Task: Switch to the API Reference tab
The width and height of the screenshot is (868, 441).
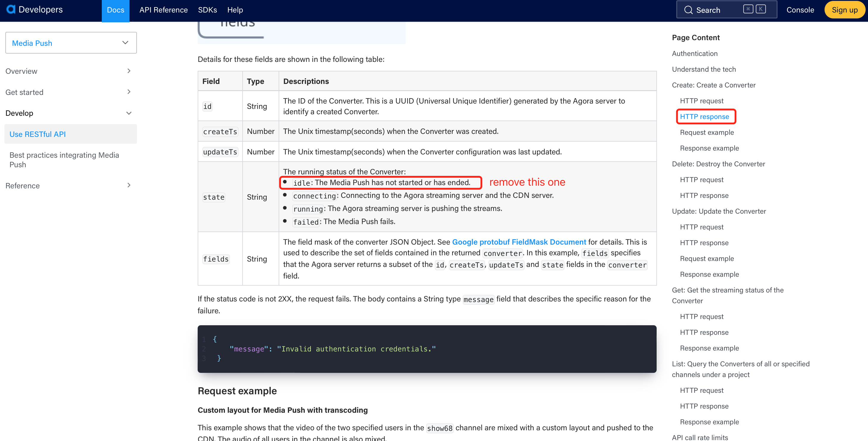Action: (x=163, y=10)
